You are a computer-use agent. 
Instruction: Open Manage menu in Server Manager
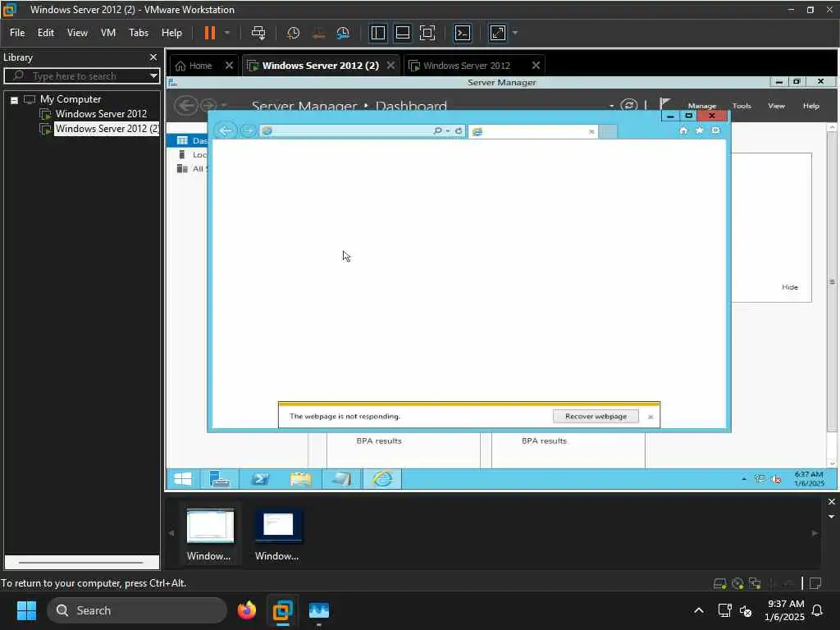(x=702, y=106)
